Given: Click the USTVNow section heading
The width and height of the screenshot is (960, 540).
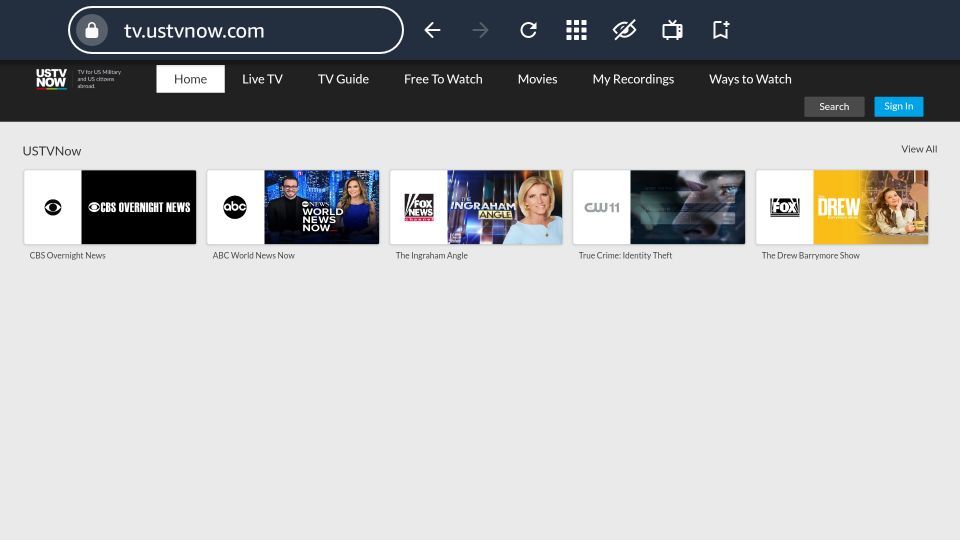Looking at the screenshot, I should click(52, 151).
